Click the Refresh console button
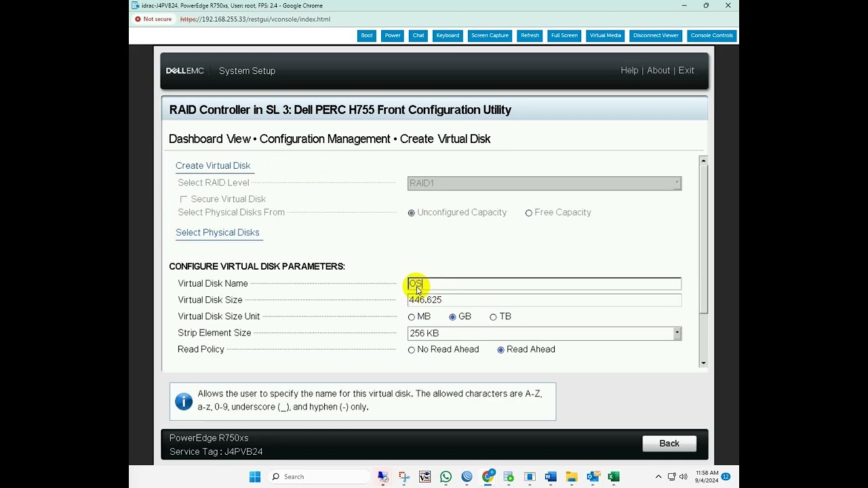This screenshot has width=868, height=488. click(530, 35)
